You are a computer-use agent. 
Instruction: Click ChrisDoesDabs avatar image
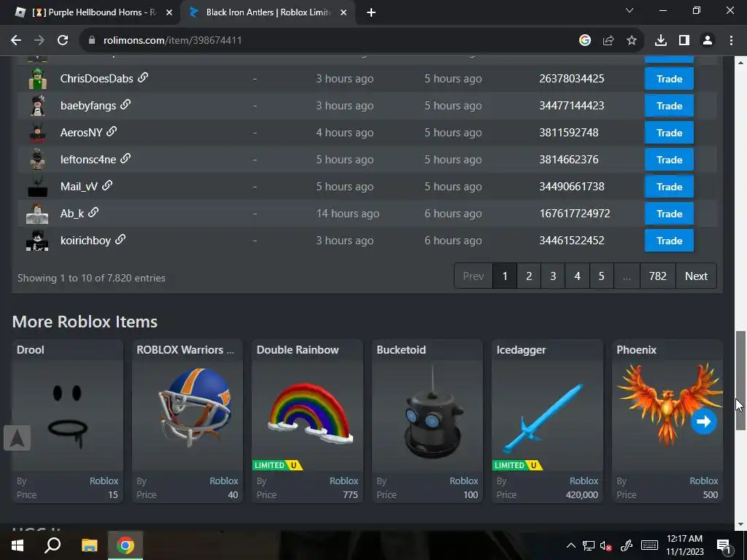click(37, 79)
